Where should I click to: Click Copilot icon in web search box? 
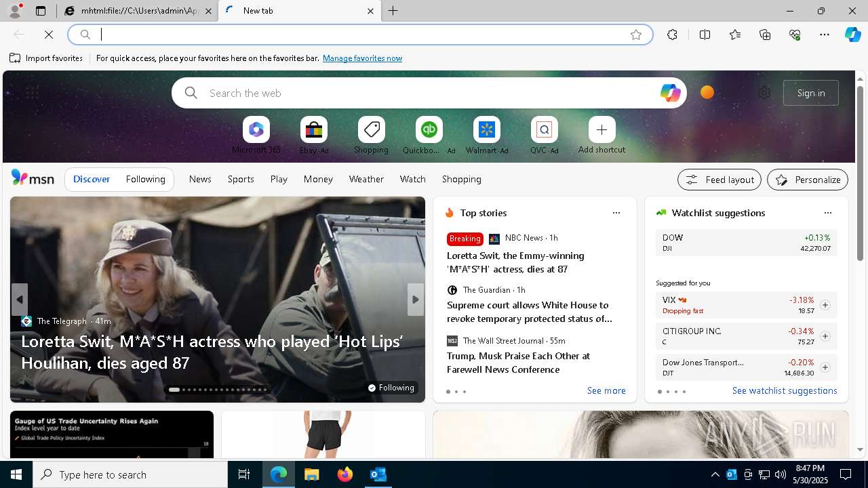pos(670,93)
